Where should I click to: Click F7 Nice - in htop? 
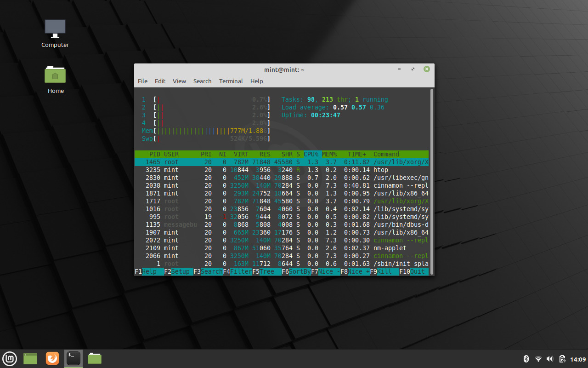326,271
